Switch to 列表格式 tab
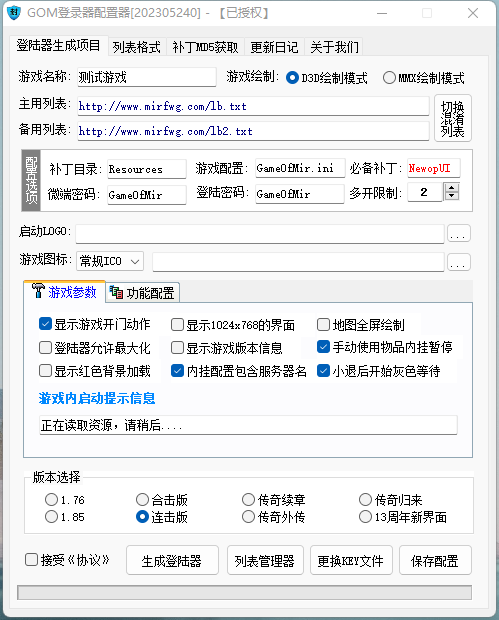 (136, 47)
